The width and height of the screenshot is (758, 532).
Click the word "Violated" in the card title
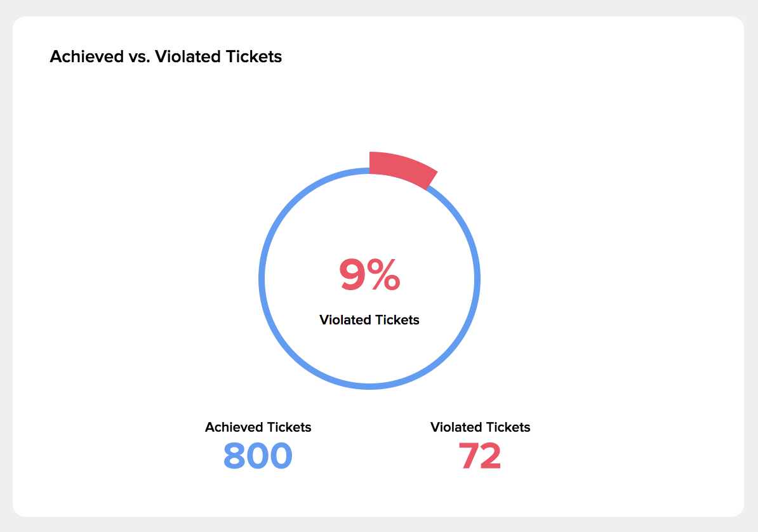point(188,57)
